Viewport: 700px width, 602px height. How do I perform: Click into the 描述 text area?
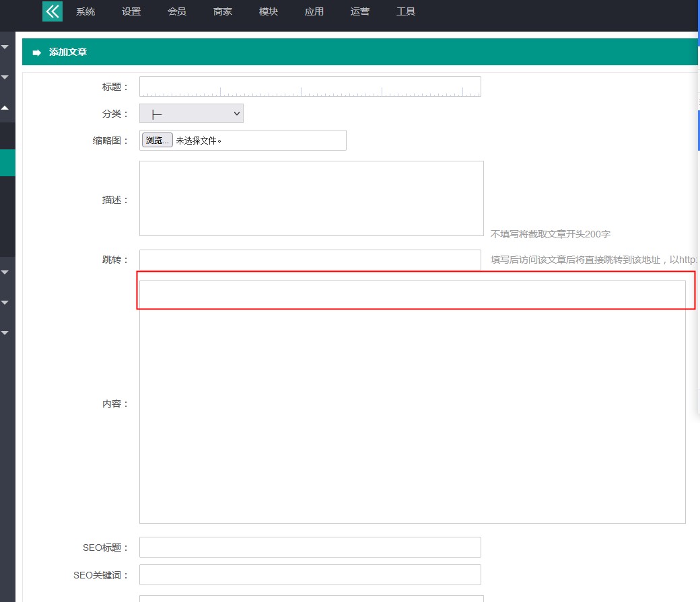[312, 198]
